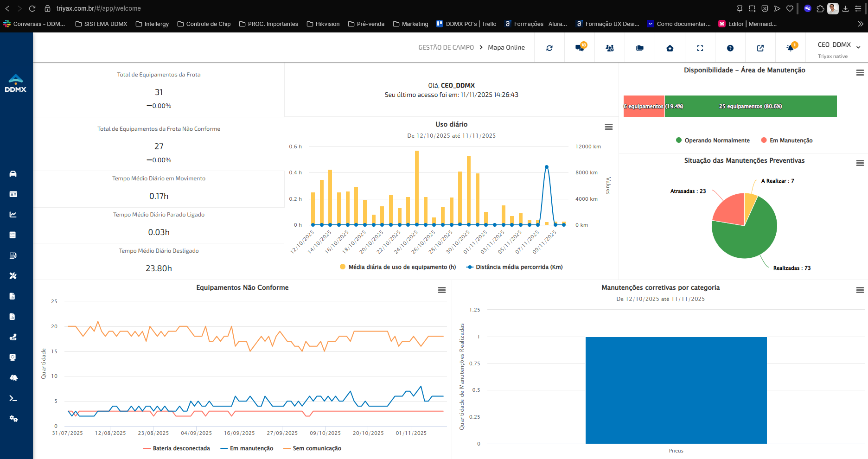Click green '25 equipamentos (80.6%)' bar segment
The image size is (868, 459).
point(751,106)
